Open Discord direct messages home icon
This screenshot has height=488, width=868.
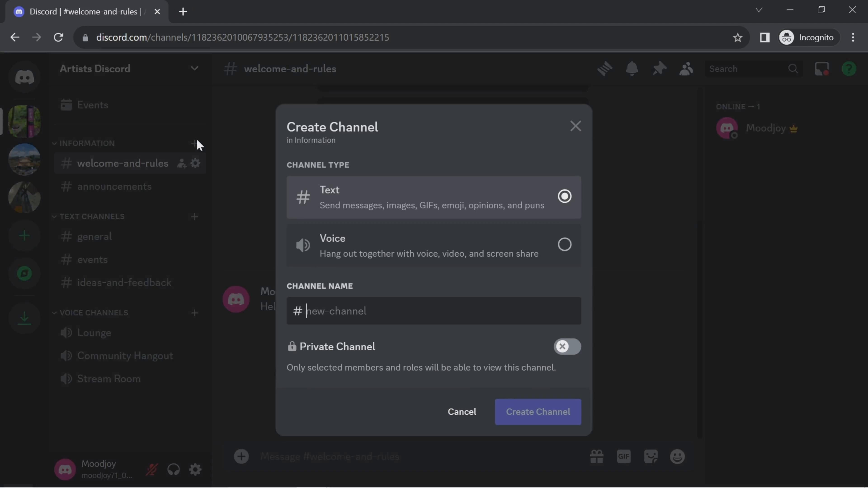point(24,77)
